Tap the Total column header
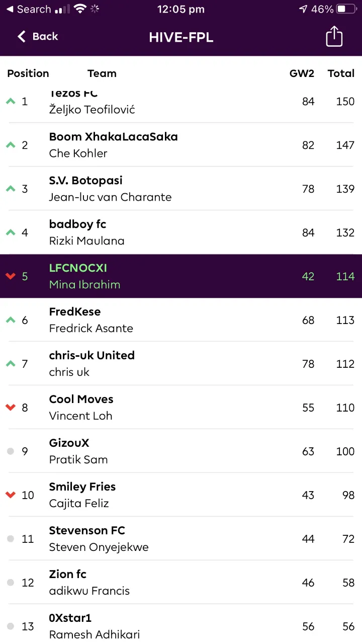The width and height of the screenshot is (362, 644). (341, 73)
